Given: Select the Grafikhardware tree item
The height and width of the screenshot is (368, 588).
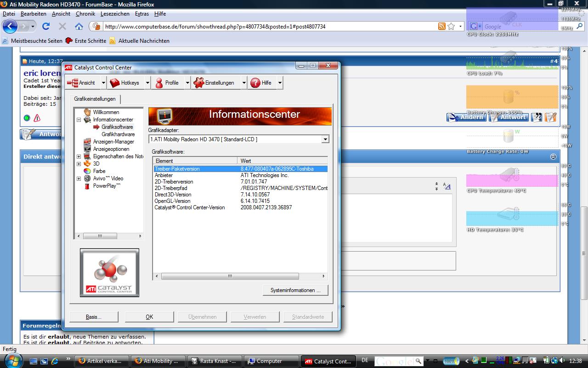Looking at the screenshot, I should 118,134.
